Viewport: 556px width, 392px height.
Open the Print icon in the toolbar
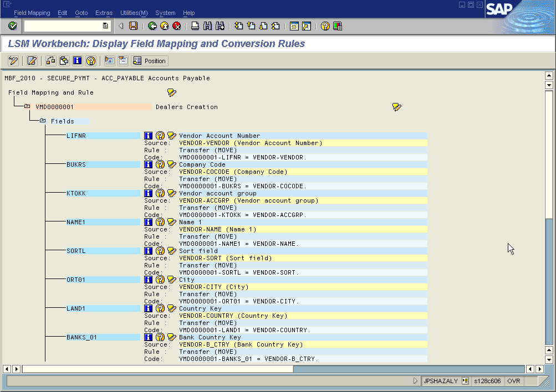196,25
